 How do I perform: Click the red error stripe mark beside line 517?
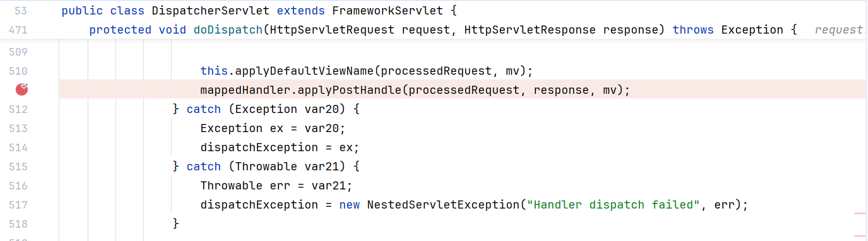(x=860, y=214)
